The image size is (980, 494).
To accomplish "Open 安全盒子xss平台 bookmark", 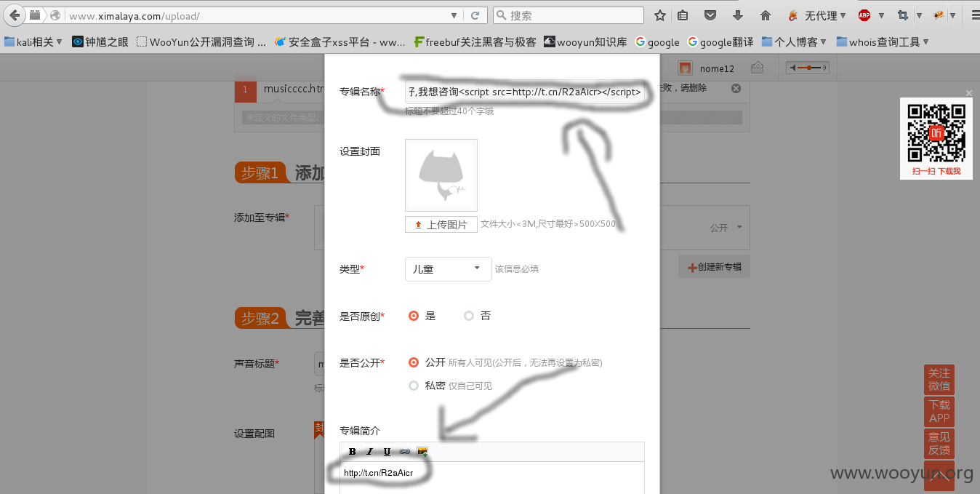I will (x=340, y=42).
